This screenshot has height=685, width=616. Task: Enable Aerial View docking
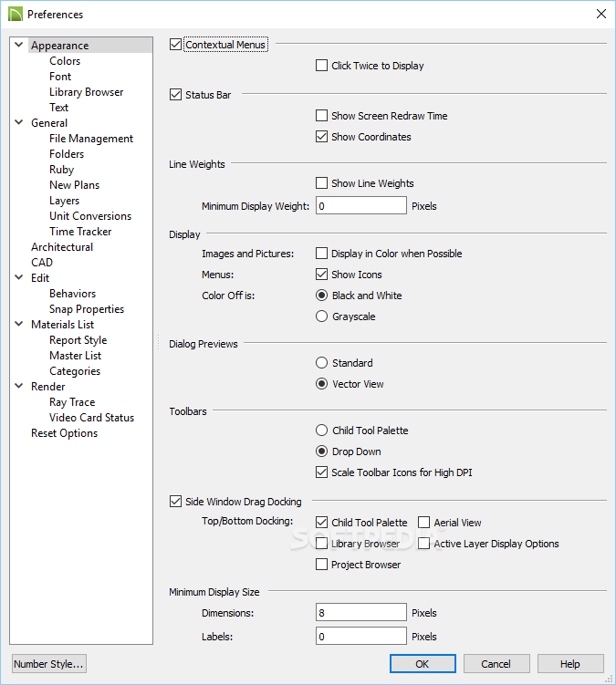(423, 523)
